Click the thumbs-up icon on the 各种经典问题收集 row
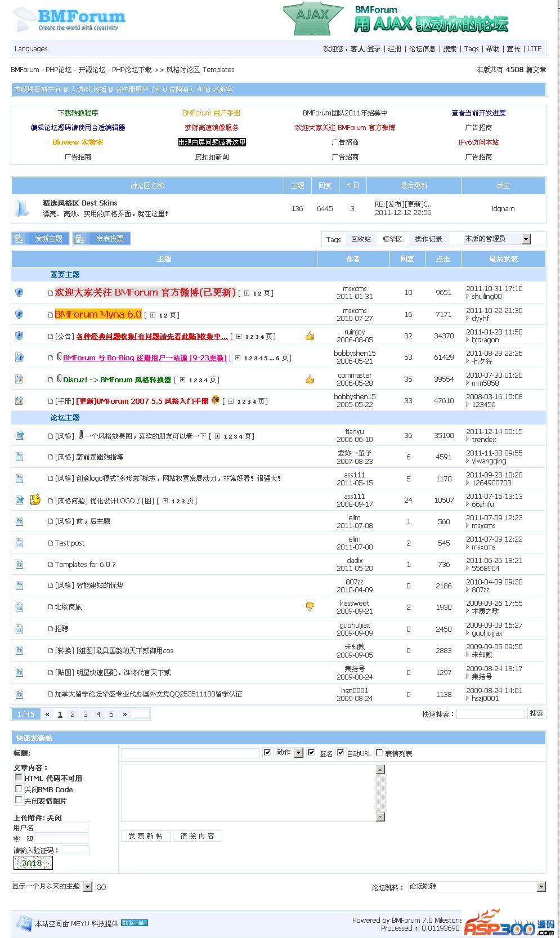Screen dimensions: 560x938 pos(310,336)
